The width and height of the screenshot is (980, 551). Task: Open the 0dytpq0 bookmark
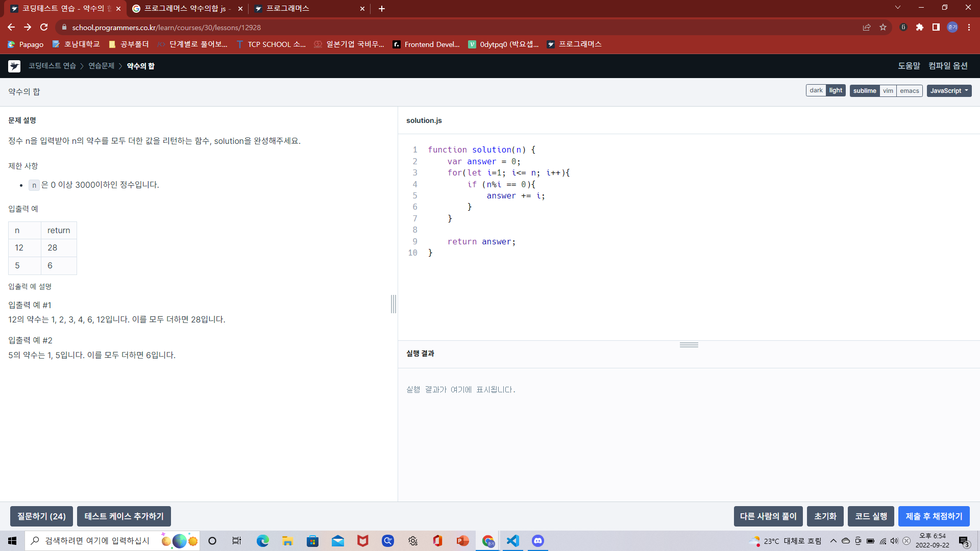pos(504,44)
